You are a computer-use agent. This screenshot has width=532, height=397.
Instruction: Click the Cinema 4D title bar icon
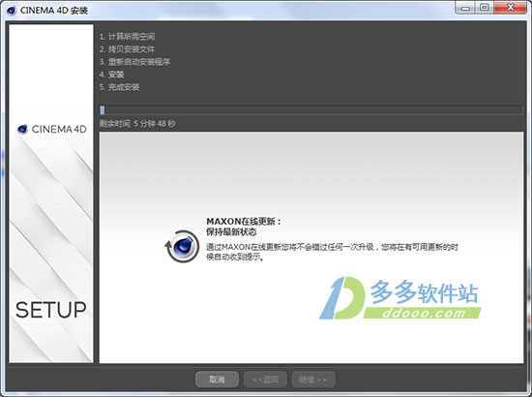click(12, 11)
